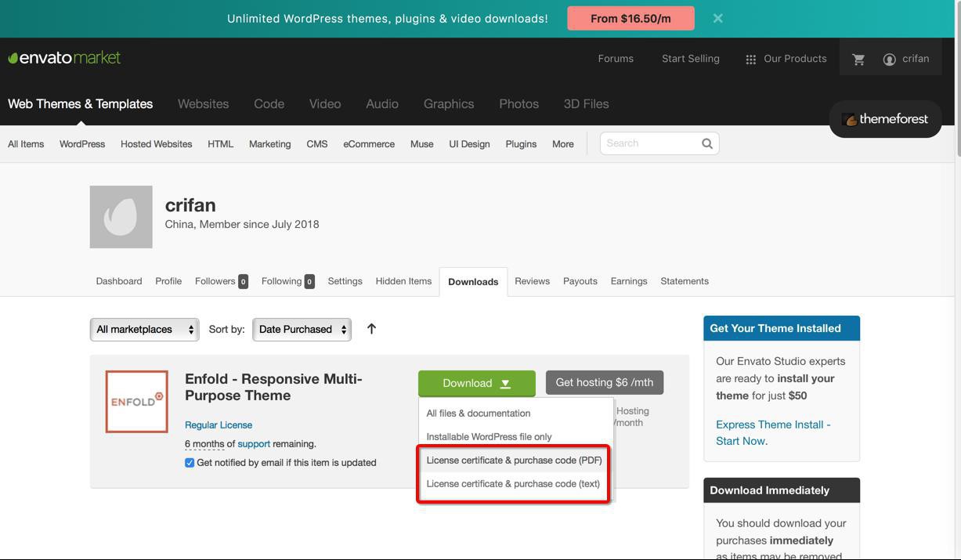Screen dimensions: 961x560
Task: Open the Statements tab
Action: point(685,281)
